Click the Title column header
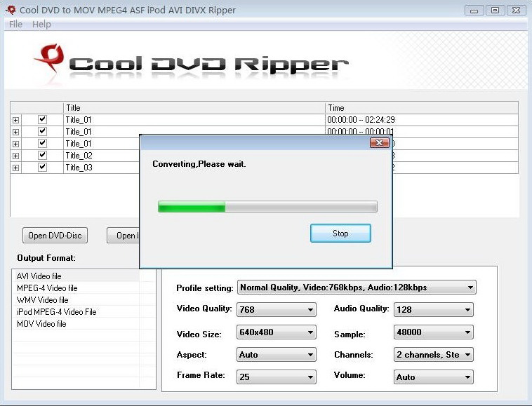Screen dimensions: 532x406 click(x=194, y=108)
